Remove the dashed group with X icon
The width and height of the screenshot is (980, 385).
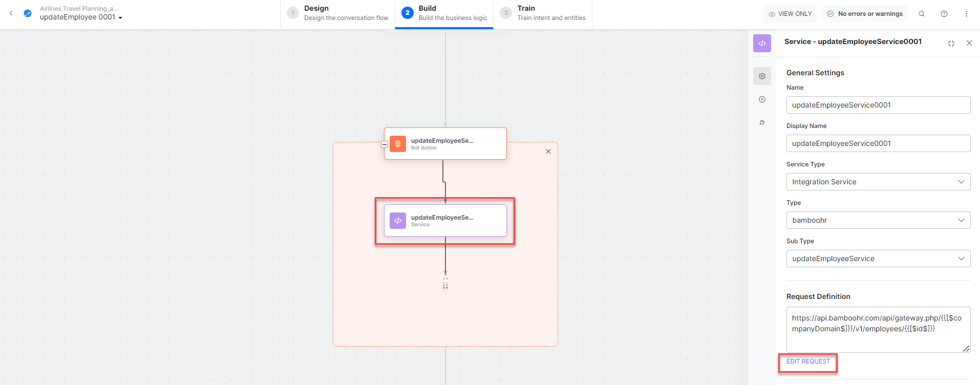pyautogui.click(x=548, y=152)
